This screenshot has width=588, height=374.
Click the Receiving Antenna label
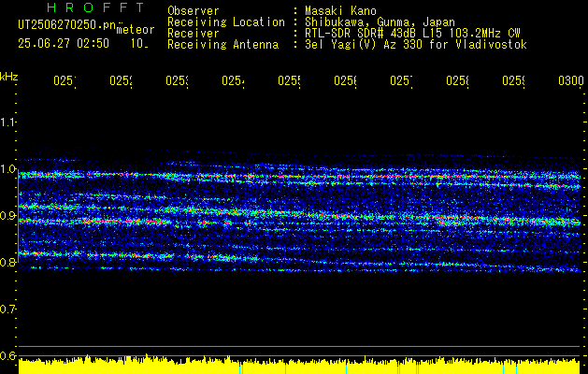[223, 45]
